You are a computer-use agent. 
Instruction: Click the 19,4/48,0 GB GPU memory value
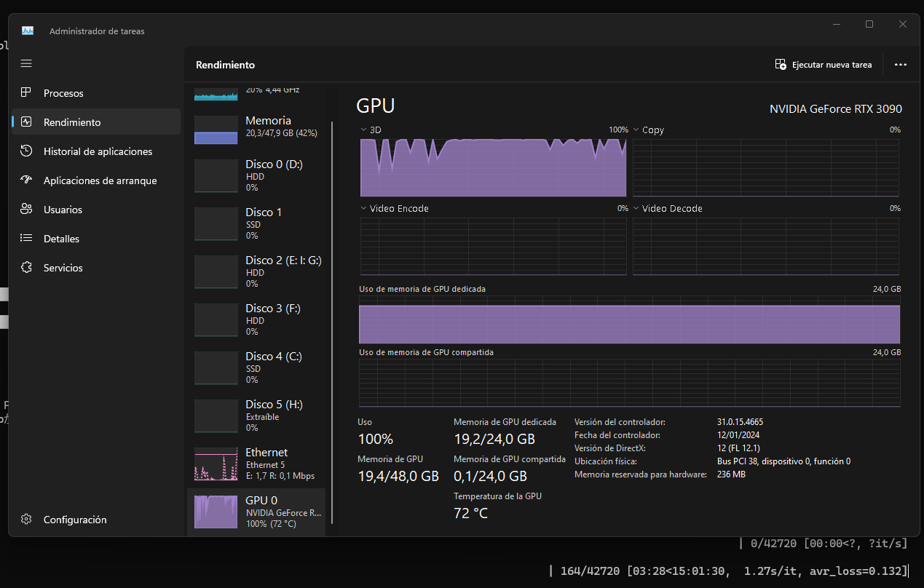pyautogui.click(x=398, y=477)
